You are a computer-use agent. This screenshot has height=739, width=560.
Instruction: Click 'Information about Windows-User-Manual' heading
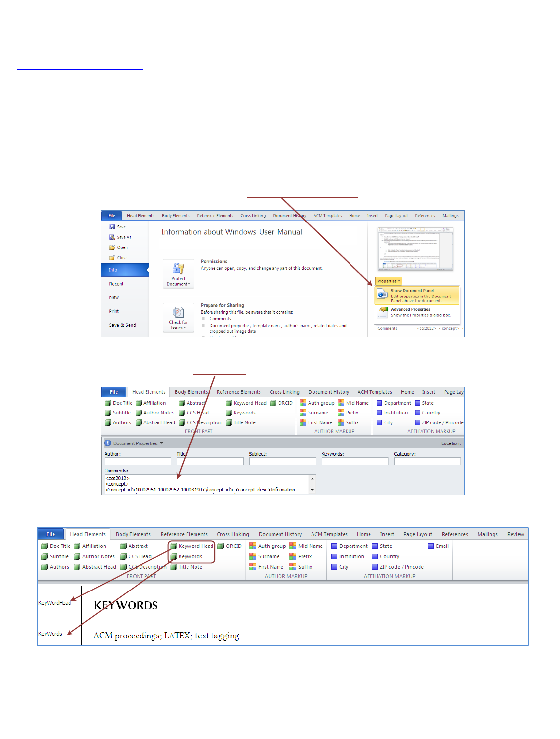232,232
